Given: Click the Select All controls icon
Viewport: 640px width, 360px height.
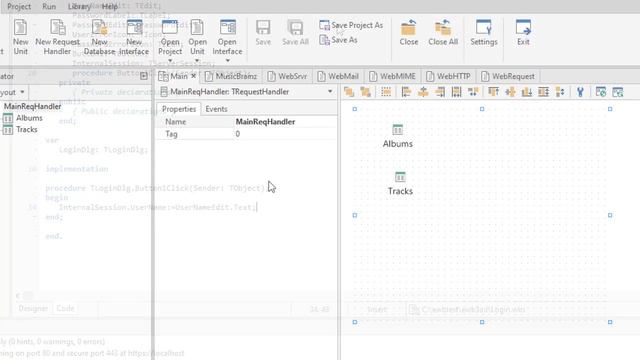Looking at the screenshot, I should pos(386,92).
